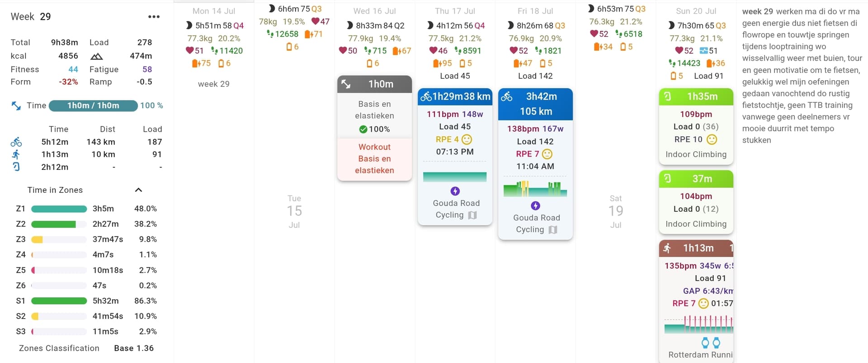This screenshot has height=363, width=868.
Task: Click the RPE 4 smiley on Thursday's ride
Action: (467, 139)
